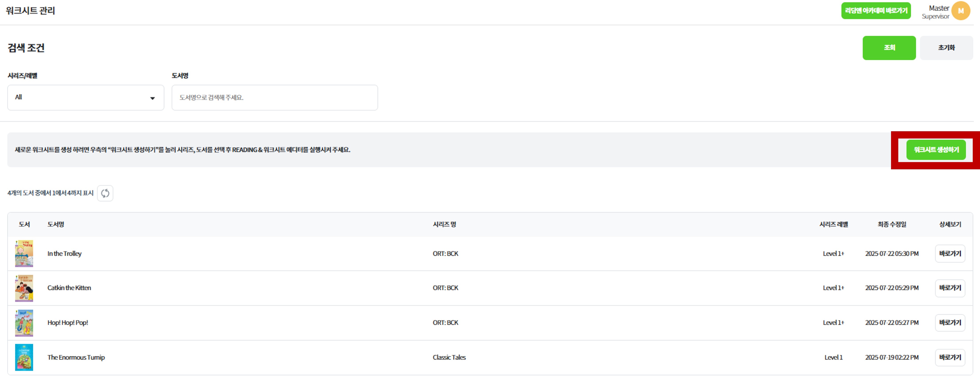The image size is (980, 386).
Task: Click the 도서명 search input field
Action: 274,98
